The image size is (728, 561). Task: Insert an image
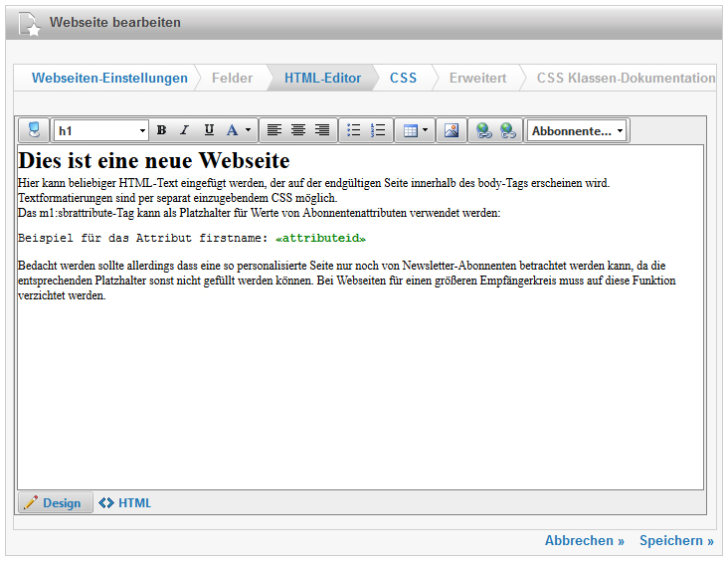click(452, 130)
